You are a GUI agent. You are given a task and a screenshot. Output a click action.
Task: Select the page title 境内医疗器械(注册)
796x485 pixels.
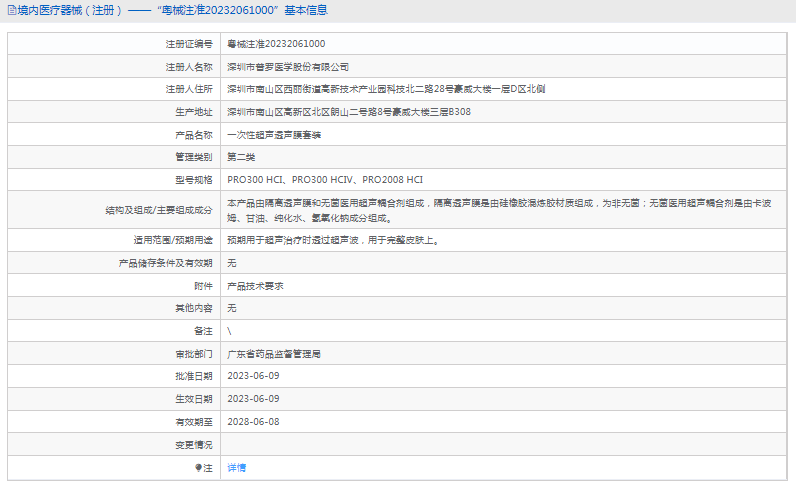pyautogui.click(x=70, y=10)
